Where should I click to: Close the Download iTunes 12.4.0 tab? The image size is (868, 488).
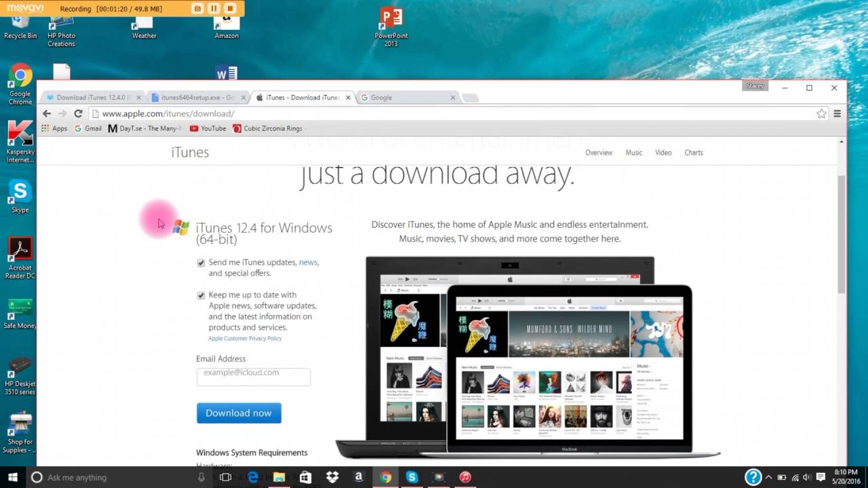tap(139, 98)
